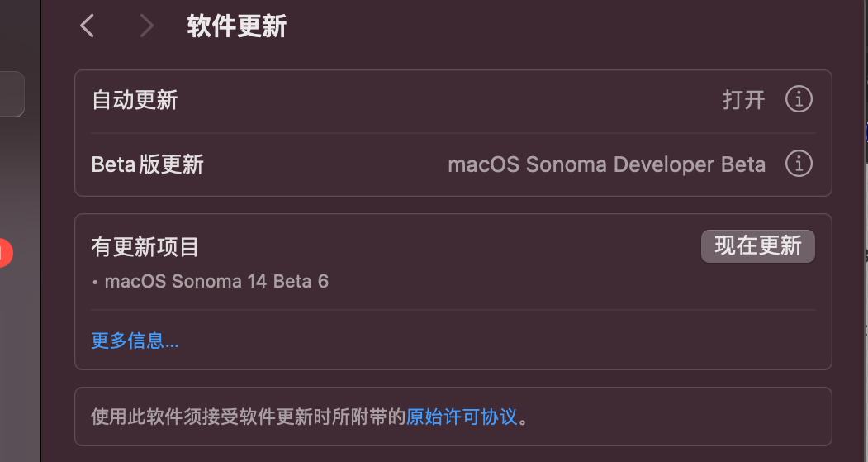Click the partially visible sidebar search field
This screenshot has height=462, width=868.
(12, 94)
